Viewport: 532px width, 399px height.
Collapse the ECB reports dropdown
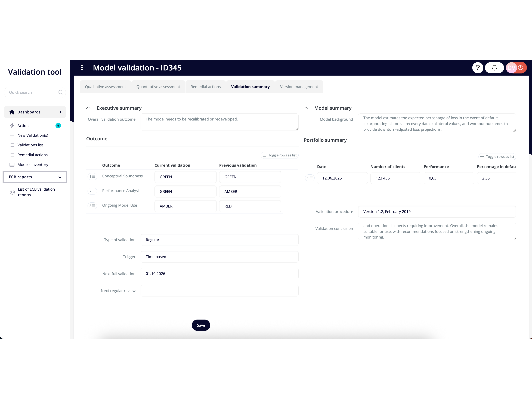pyautogui.click(x=60, y=177)
